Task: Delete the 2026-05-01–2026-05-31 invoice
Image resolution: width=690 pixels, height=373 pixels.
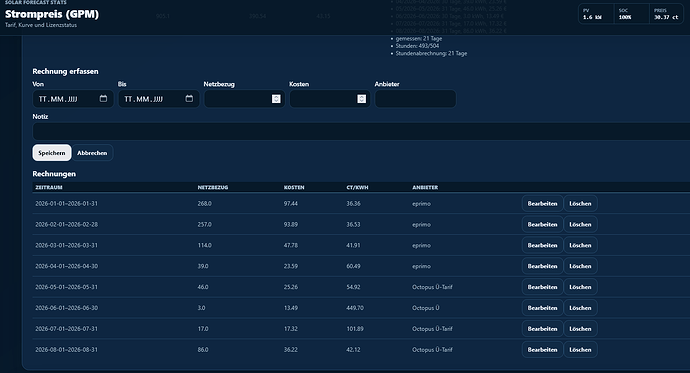Action: point(580,287)
